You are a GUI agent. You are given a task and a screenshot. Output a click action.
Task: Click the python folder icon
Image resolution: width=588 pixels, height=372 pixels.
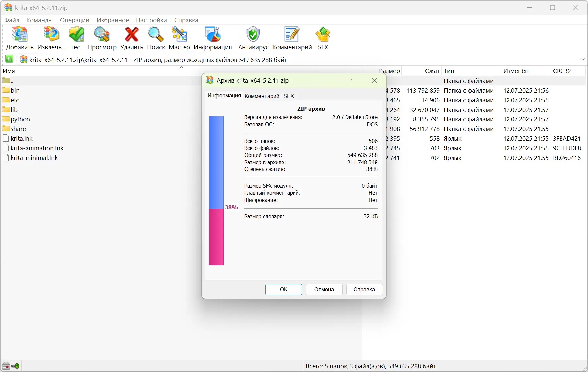pos(6,119)
